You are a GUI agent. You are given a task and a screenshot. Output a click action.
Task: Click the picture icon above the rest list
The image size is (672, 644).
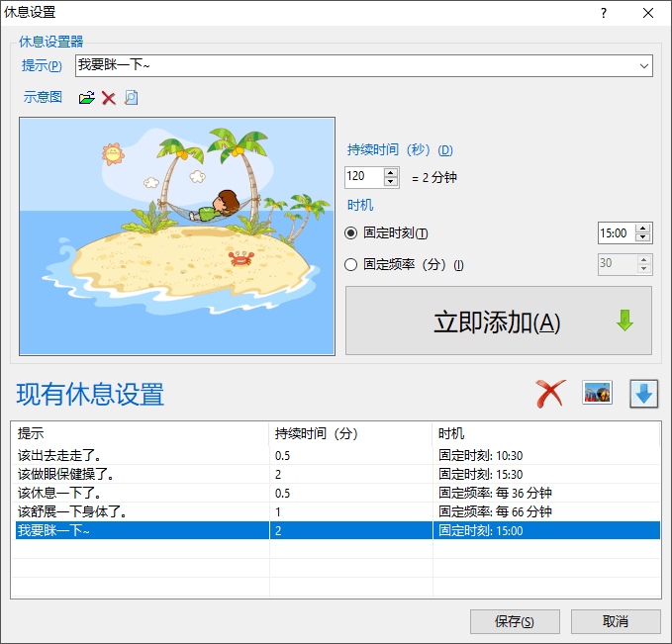pos(597,393)
